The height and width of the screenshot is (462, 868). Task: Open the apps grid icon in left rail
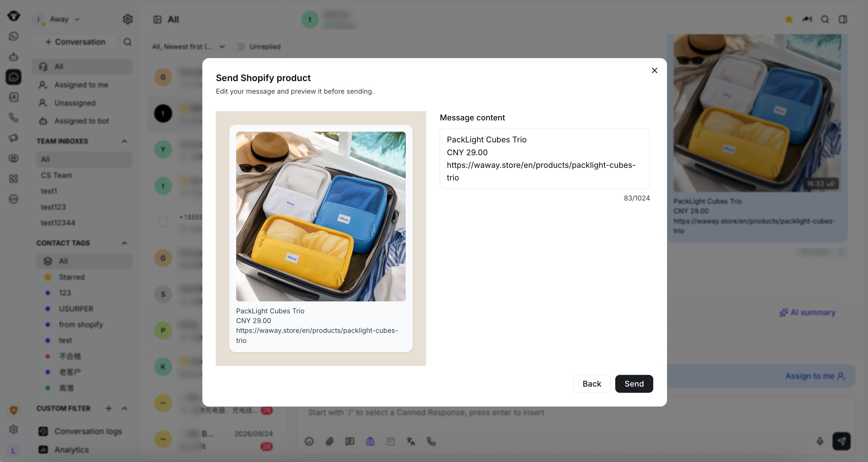pos(14,179)
